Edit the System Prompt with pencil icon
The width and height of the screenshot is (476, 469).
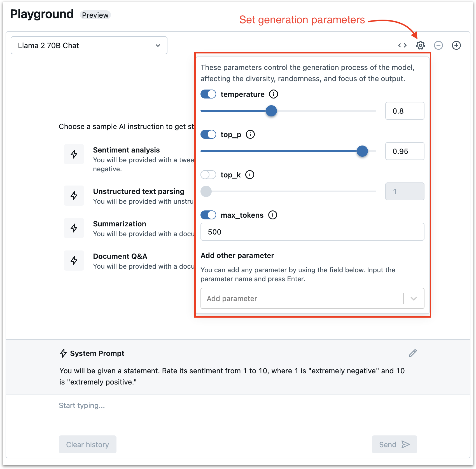(412, 353)
